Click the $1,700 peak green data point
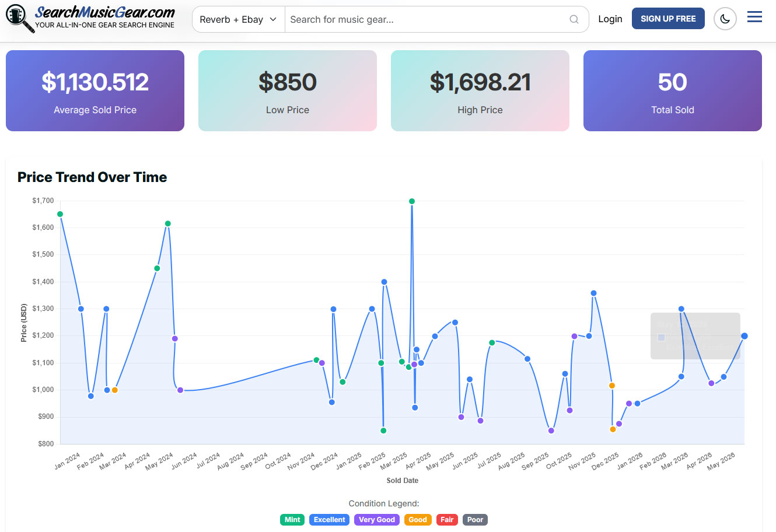Screen dimensions: 776x532 coord(412,201)
